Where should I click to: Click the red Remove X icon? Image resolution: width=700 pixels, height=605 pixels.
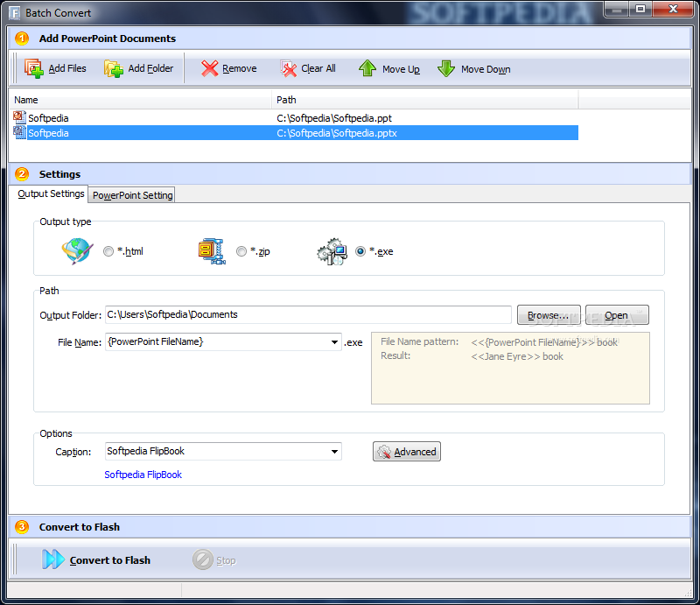coord(209,68)
